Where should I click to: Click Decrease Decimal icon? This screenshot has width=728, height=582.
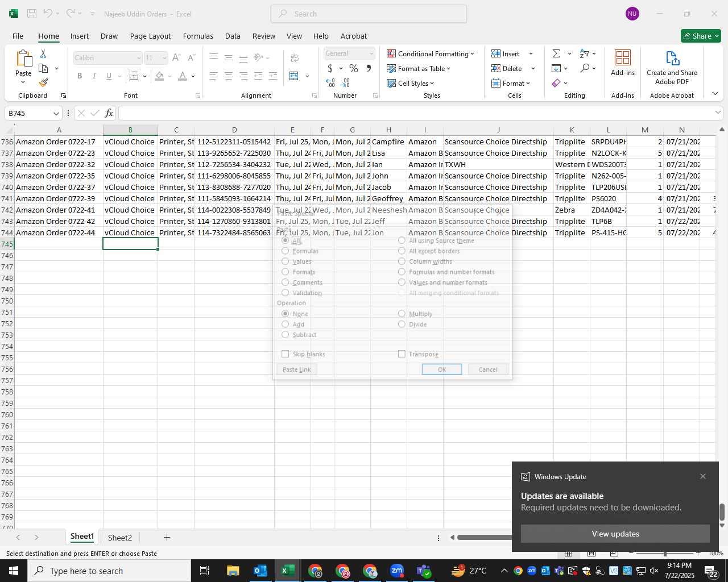tap(345, 83)
